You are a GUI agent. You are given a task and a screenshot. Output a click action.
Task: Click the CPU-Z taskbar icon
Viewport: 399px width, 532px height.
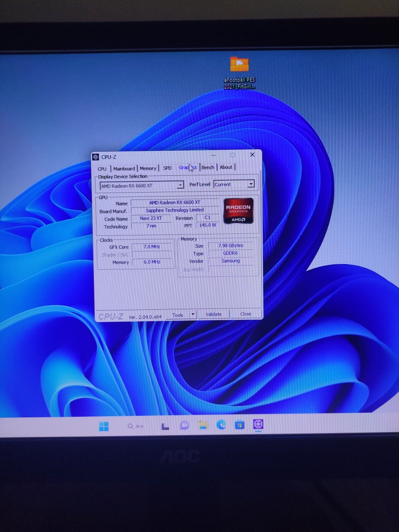tap(258, 424)
